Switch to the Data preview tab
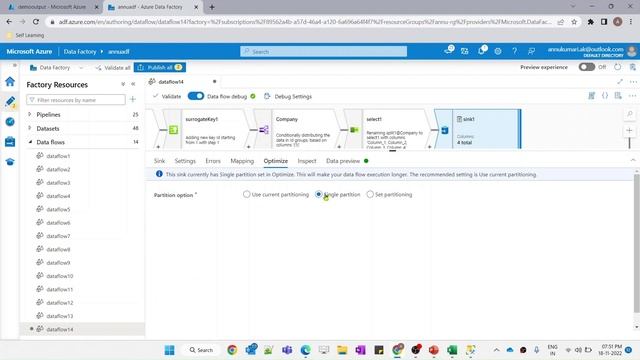Image resolution: width=640 pixels, height=360 pixels. (x=343, y=161)
